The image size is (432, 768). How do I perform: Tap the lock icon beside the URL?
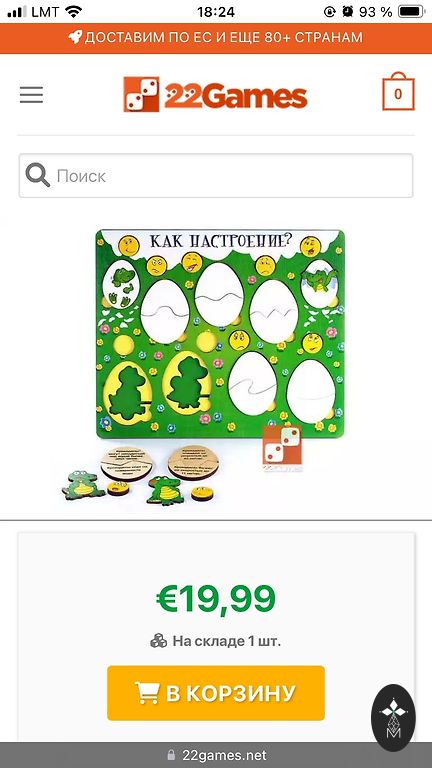coord(171,755)
